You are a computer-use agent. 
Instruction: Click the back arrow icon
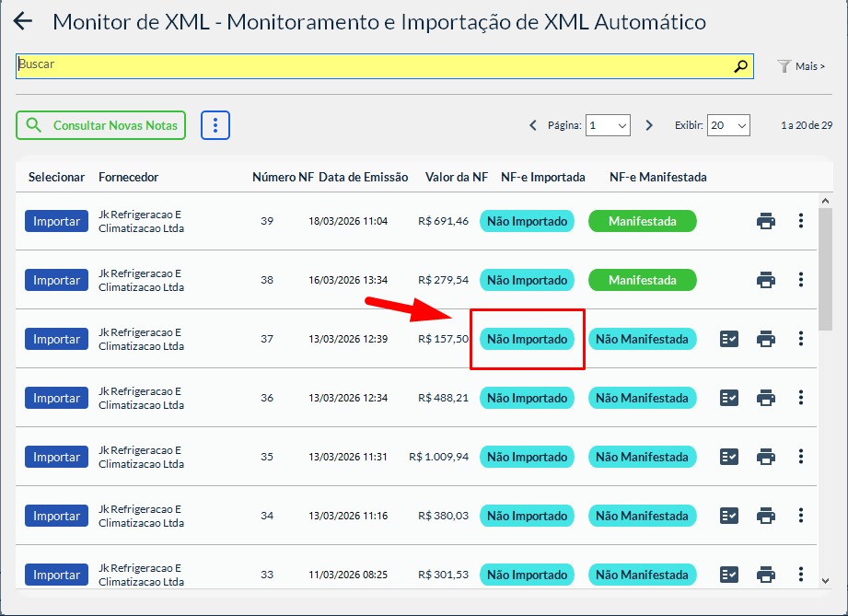[23, 22]
